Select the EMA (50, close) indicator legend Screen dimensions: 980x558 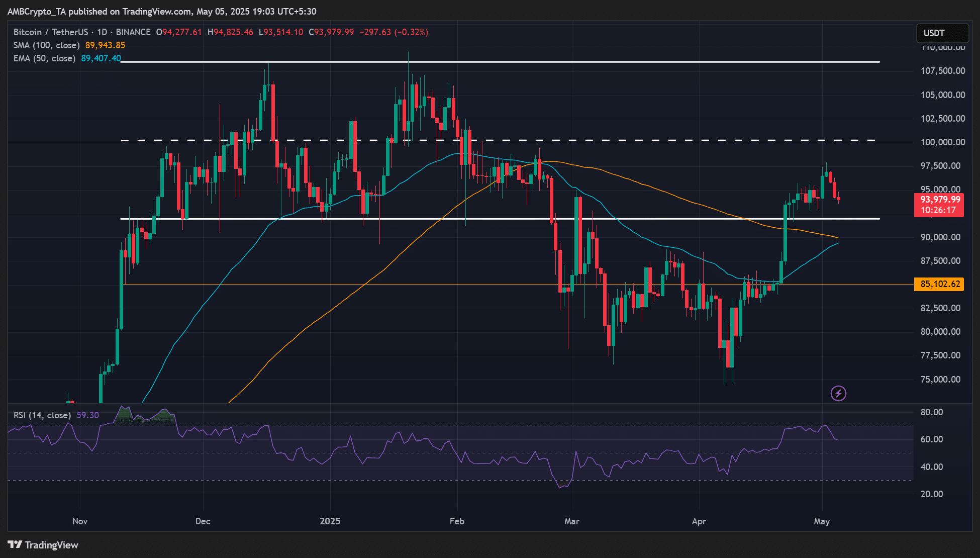point(44,58)
